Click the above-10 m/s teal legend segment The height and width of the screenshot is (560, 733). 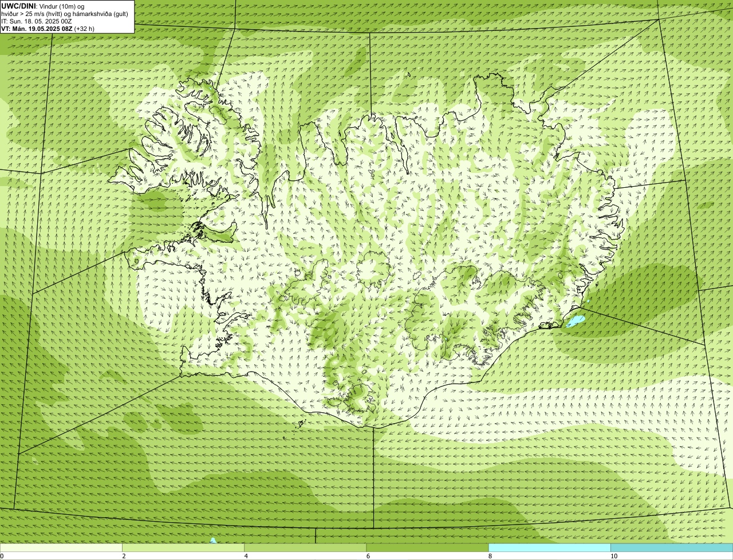point(672,547)
